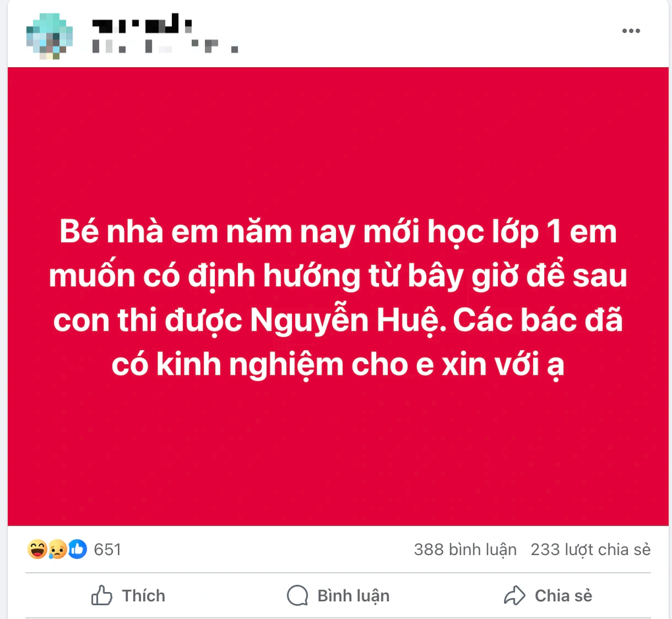Screen dimensions: 672x619
Task: Open the 233 lượt chia sẻ list
Action: click(590, 550)
